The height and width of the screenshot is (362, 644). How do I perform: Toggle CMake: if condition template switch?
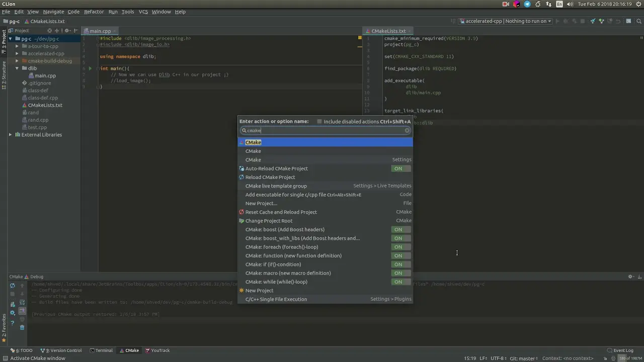click(401, 264)
